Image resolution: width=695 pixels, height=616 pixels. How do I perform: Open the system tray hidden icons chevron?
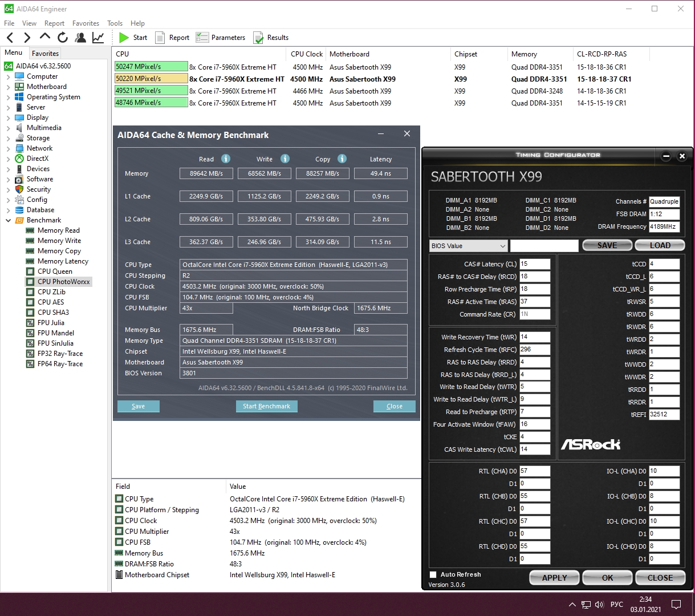coord(572,605)
